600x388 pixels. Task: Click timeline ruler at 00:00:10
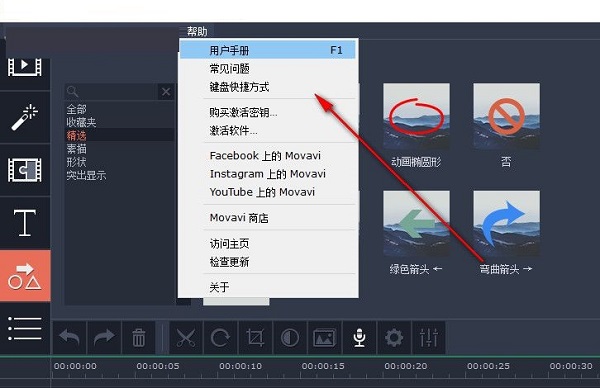(240, 366)
